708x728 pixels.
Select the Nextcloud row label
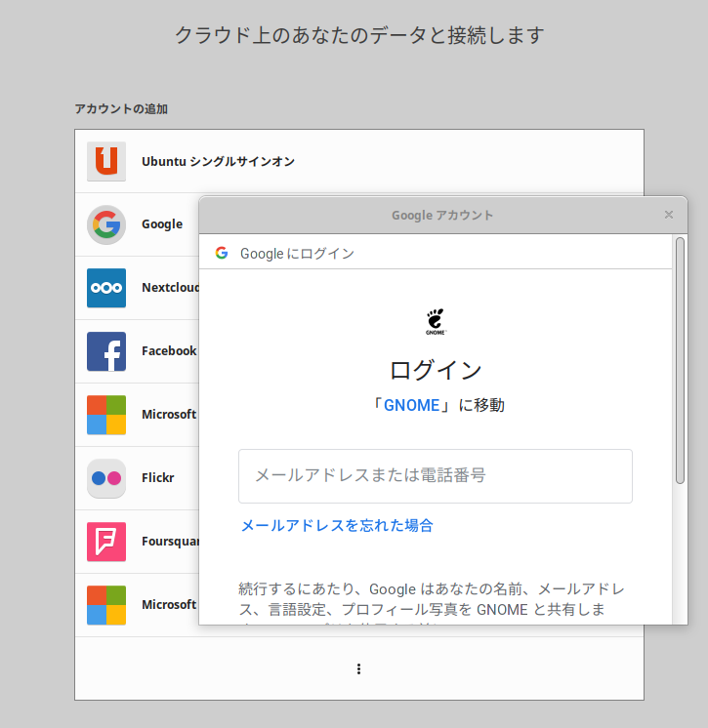click(x=171, y=288)
